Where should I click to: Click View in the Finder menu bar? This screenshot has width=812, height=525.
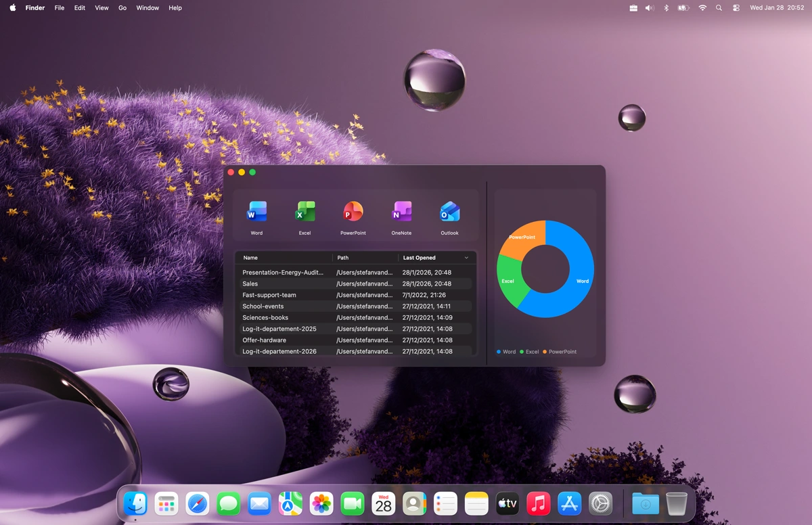coord(101,7)
